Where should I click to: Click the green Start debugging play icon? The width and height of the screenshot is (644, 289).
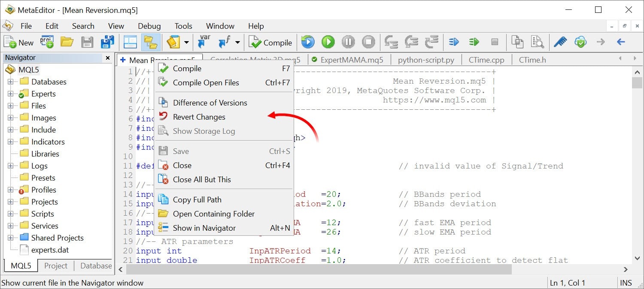pyautogui.click(x=328, y=42)
